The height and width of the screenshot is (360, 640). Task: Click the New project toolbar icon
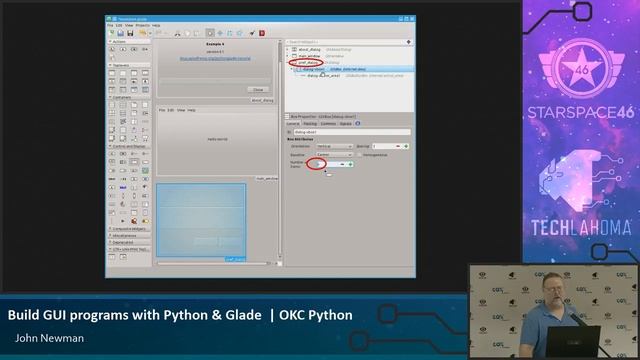click(x=111, y=33)
